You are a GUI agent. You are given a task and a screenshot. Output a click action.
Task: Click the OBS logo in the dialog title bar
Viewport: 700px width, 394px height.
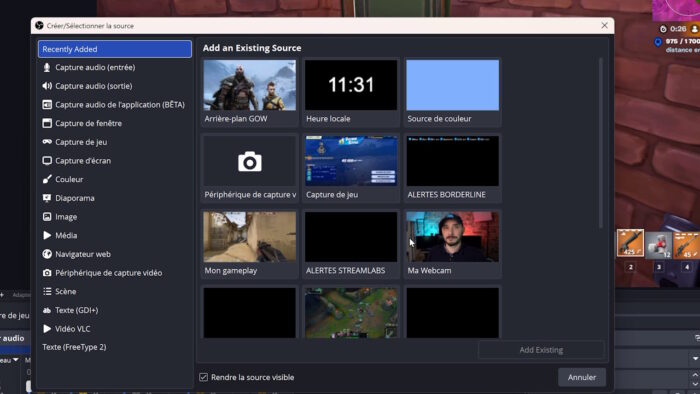[x=39, y=25]
